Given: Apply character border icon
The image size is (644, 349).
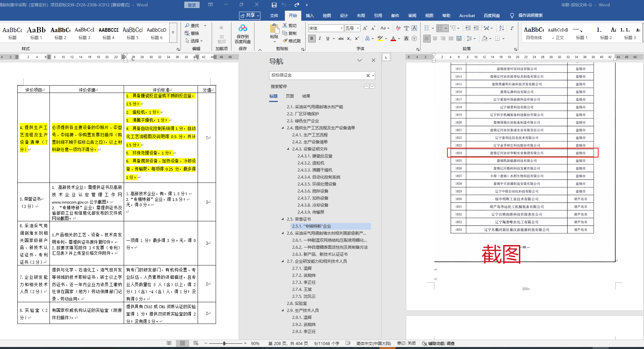Looking at the screenshot, I should coord(414,28).
